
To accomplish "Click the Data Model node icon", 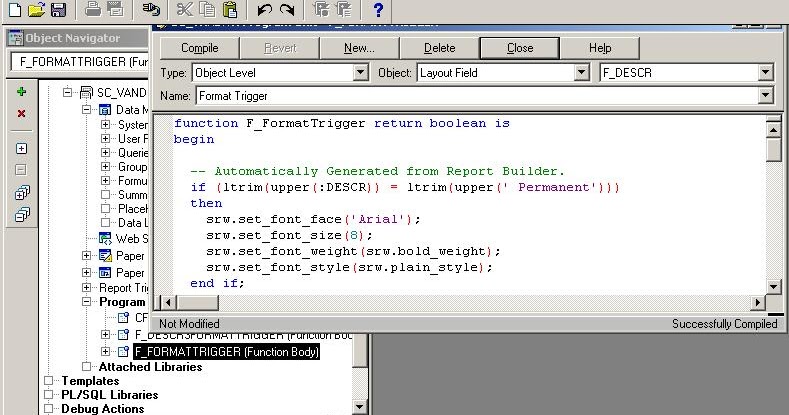I will [x=105, y=110].
